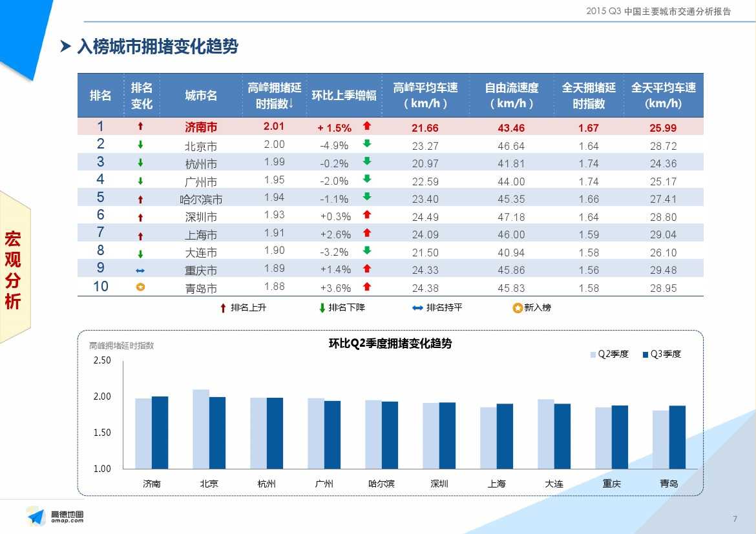The height and width of the screenshot is (534, 756).
Task: Click the red up arrow in Jinan's rank-change cell
Action: pyautogui.click(x=141, y=127)
